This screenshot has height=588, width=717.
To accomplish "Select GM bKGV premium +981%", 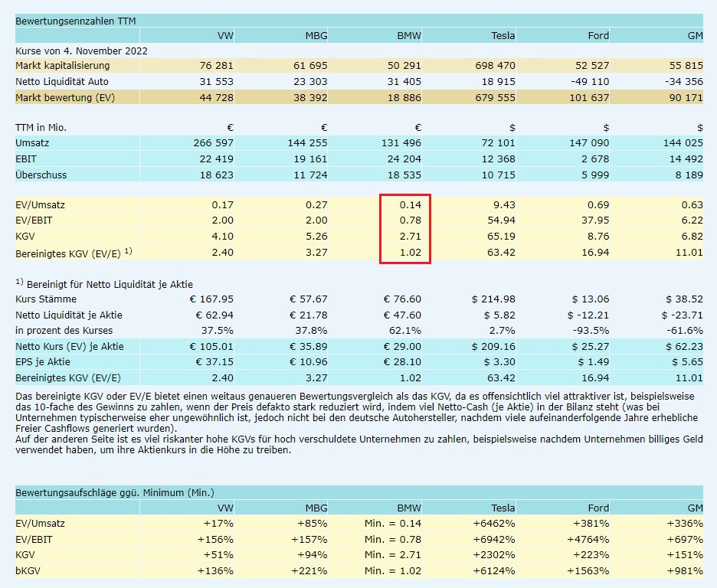I will coord(685,570).
